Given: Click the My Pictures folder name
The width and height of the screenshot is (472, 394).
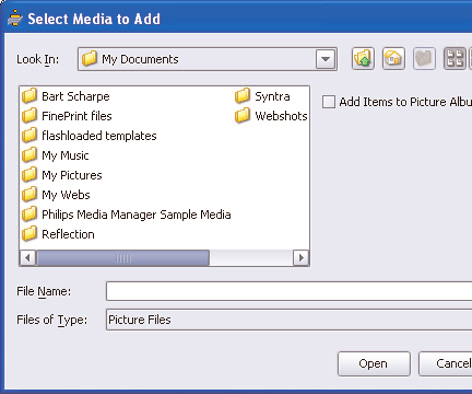Looking at the screenshot, I should pos(72,175).
